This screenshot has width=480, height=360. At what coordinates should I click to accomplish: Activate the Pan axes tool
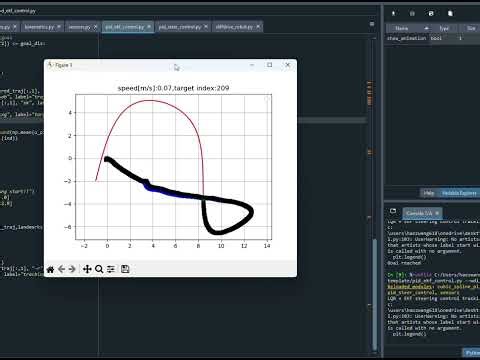pos(87,269)
